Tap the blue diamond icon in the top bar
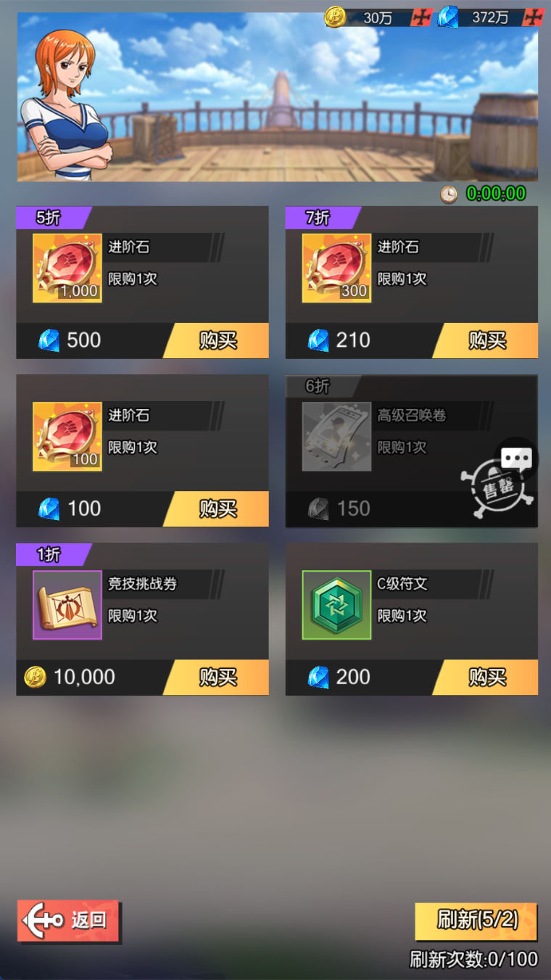The image size is (551, 980). click(x=447, y=17)
